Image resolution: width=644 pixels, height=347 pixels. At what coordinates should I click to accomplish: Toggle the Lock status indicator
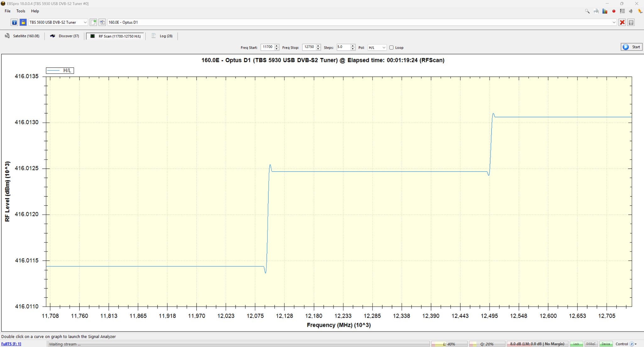576,344
